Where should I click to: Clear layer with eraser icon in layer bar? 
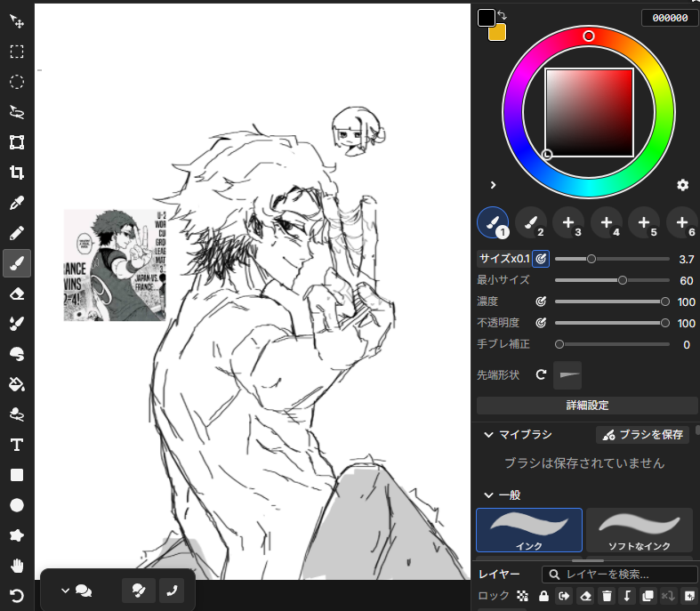click(585, 596)
